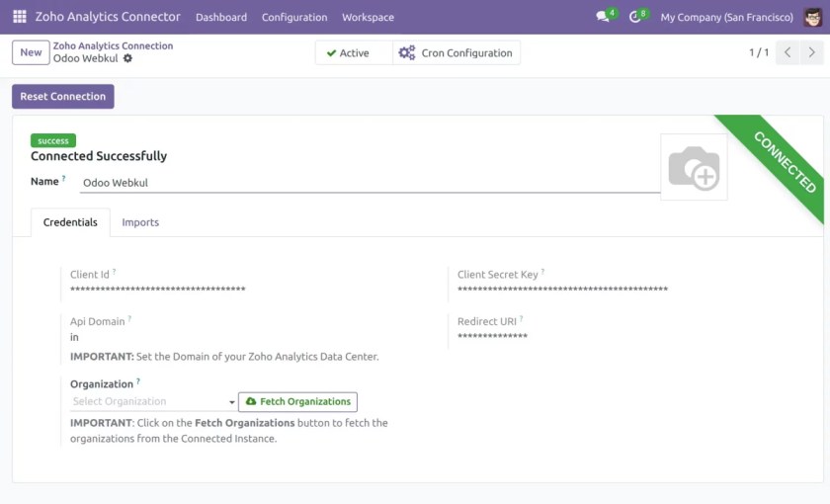Click the 'Connected Successfully' heading

pyautogui.click(x=99, y=156)
